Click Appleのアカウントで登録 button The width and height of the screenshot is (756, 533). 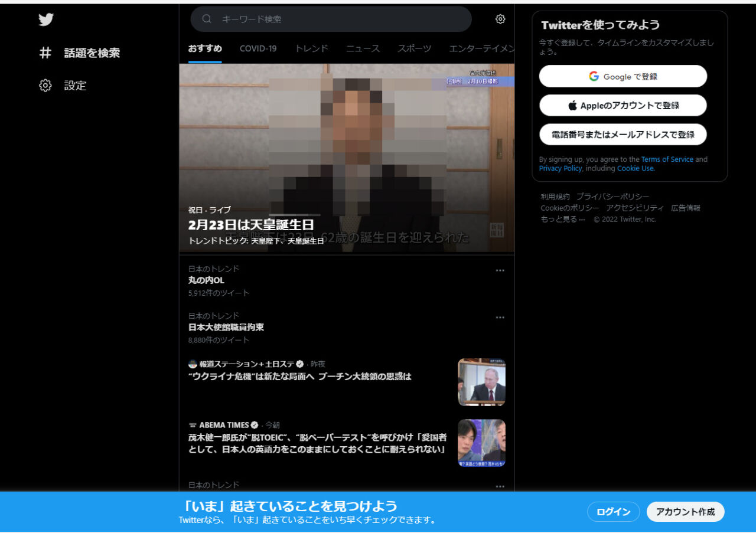tap(623, 106)
